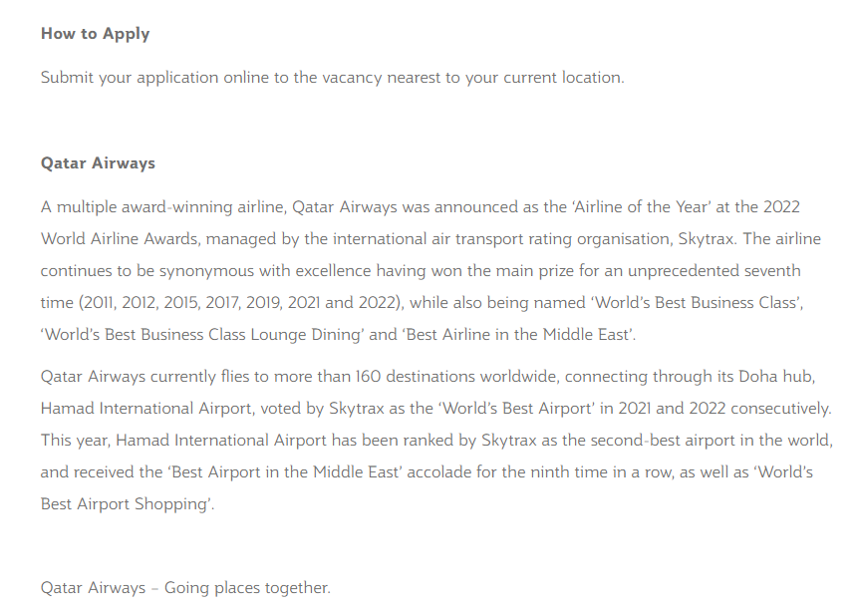This screenshot has height=616, width=858.
Task: Click the tagline "Going places together."
Action: click(x=247, y=588)
